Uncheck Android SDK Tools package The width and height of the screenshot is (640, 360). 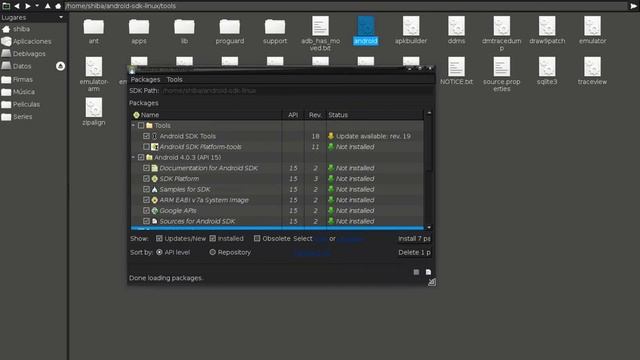click(x=146, y=136)
